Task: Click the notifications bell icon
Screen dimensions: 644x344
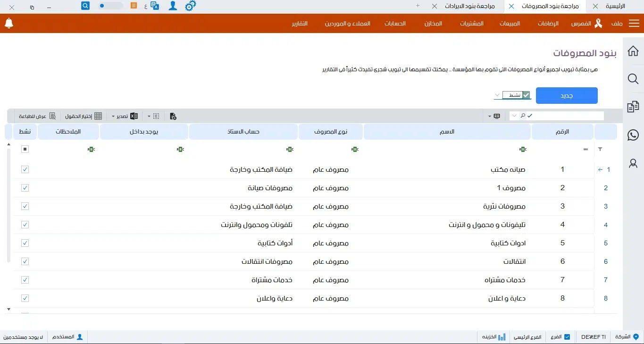Action: click(9, 23)
